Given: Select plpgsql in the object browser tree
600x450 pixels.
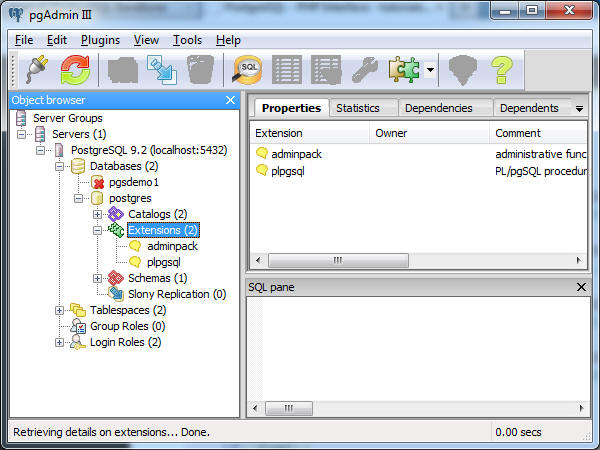Looking at the screenshot, I should [x=163, y=262].
